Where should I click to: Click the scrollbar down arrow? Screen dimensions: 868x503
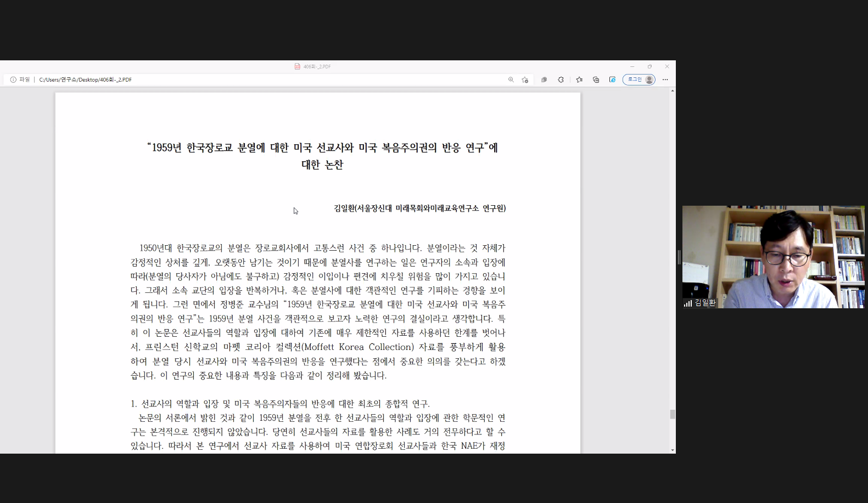coord(673,450)
